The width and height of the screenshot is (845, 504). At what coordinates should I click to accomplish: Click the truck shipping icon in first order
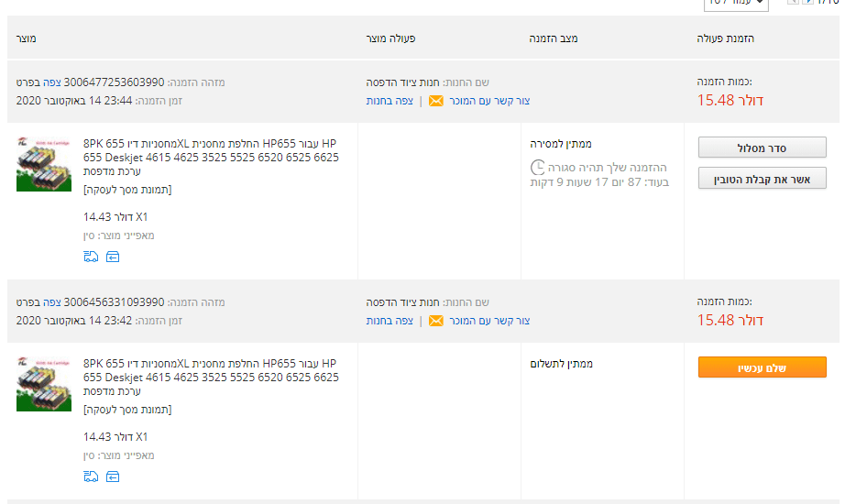(90, 257)
